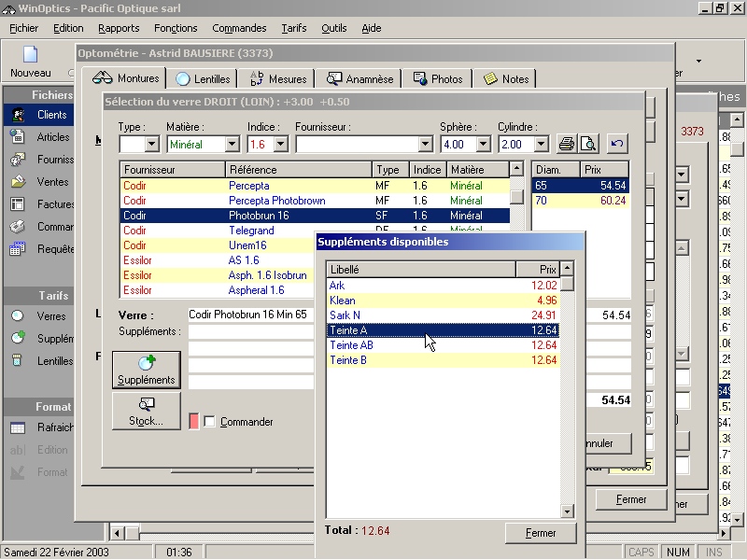Screen dimensions: 747x560
Task: Click the pink color swatch beside Commander
Action: coord(194,422)
